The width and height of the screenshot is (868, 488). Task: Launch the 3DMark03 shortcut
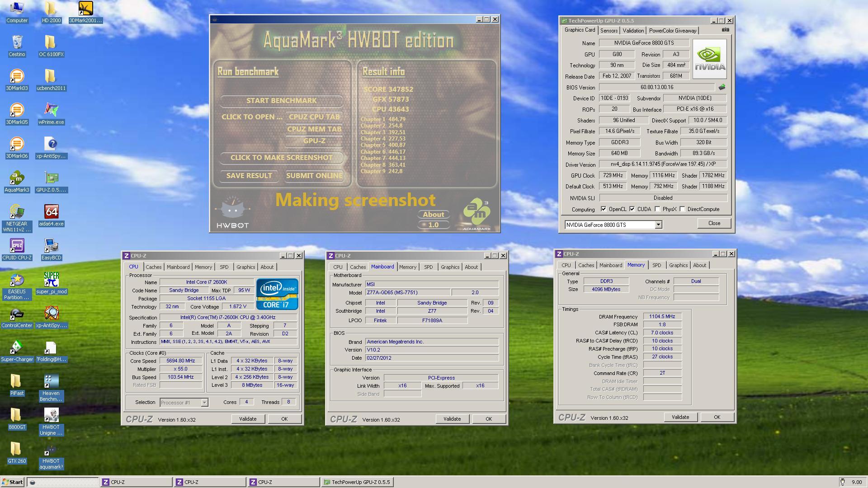[17, 80]
